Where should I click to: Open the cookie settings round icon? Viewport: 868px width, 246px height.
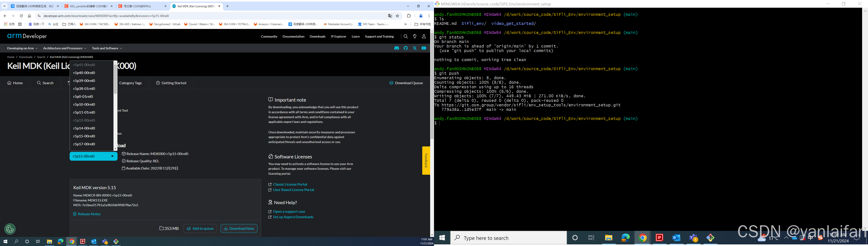(10, 229)
